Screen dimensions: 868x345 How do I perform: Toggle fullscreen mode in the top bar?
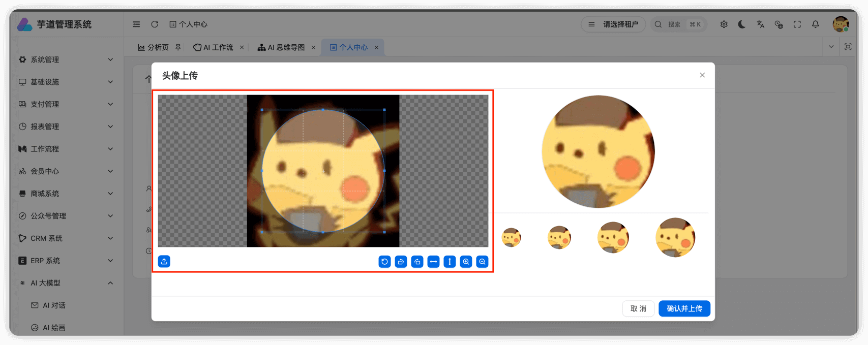coord(797,24)
